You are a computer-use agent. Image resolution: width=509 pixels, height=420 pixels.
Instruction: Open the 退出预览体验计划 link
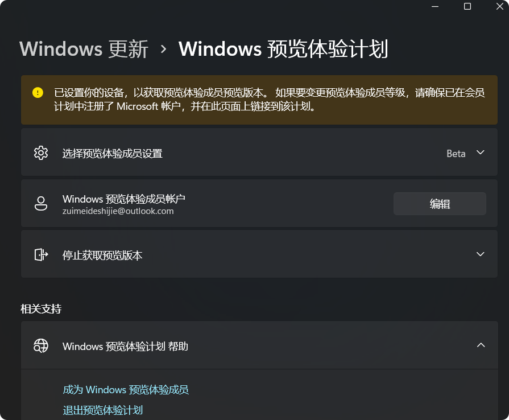[102, 410]
